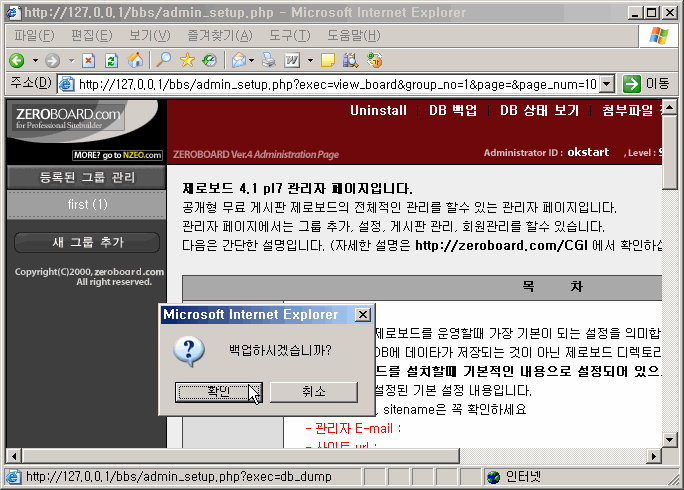Select the first (1) group

[x=86, y=204]
